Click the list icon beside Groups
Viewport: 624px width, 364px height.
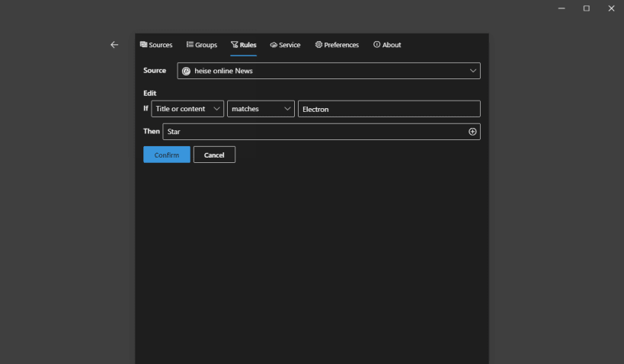(190, 45)
